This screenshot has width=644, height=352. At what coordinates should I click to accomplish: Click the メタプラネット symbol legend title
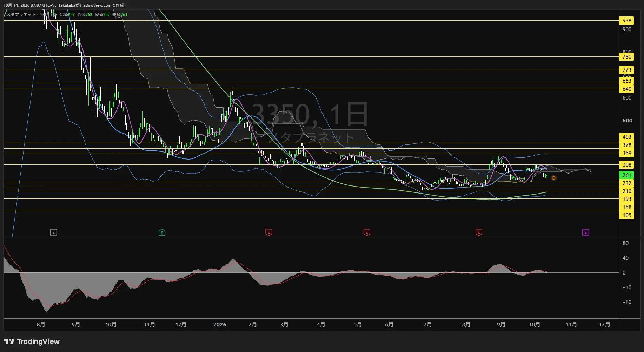21,15
